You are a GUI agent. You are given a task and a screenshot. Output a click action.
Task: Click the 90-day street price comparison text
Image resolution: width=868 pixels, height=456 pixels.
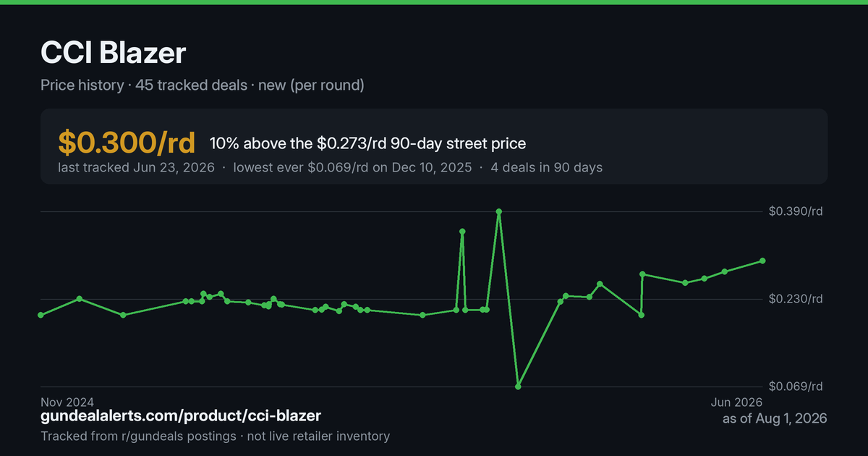coord(367,143)
